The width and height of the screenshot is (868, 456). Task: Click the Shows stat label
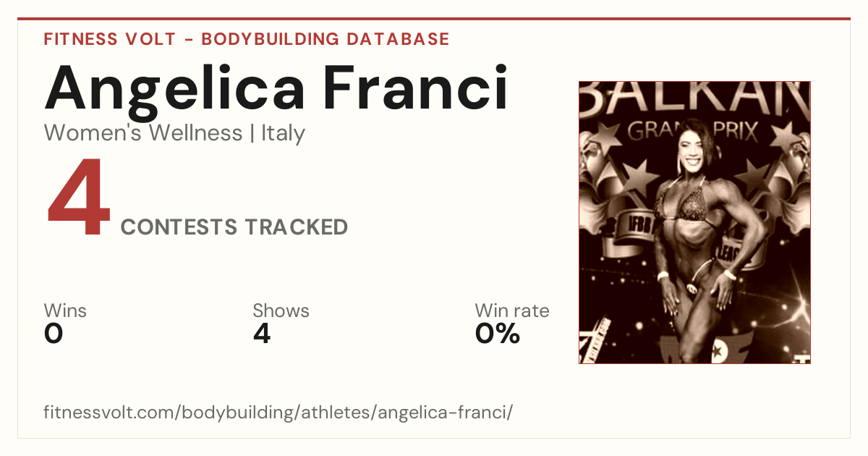281,311
